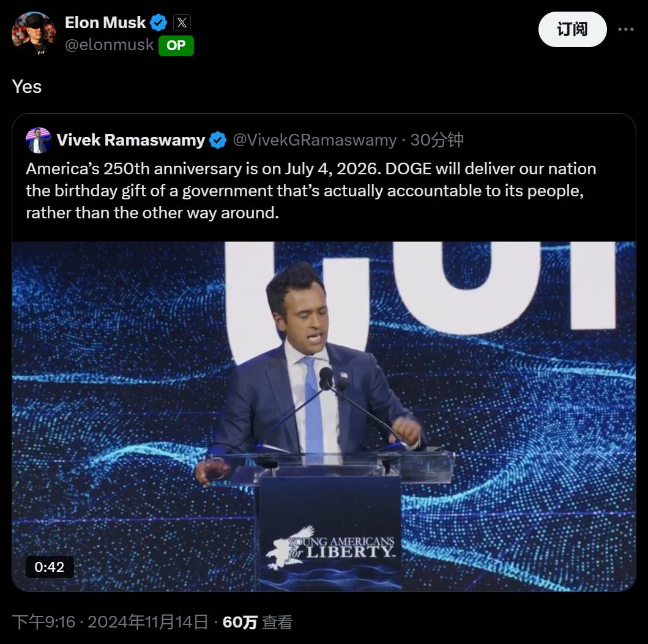Click the 0:42 video duration badge
The width and height of the screenshot is (648, 644).
(50, 567)
